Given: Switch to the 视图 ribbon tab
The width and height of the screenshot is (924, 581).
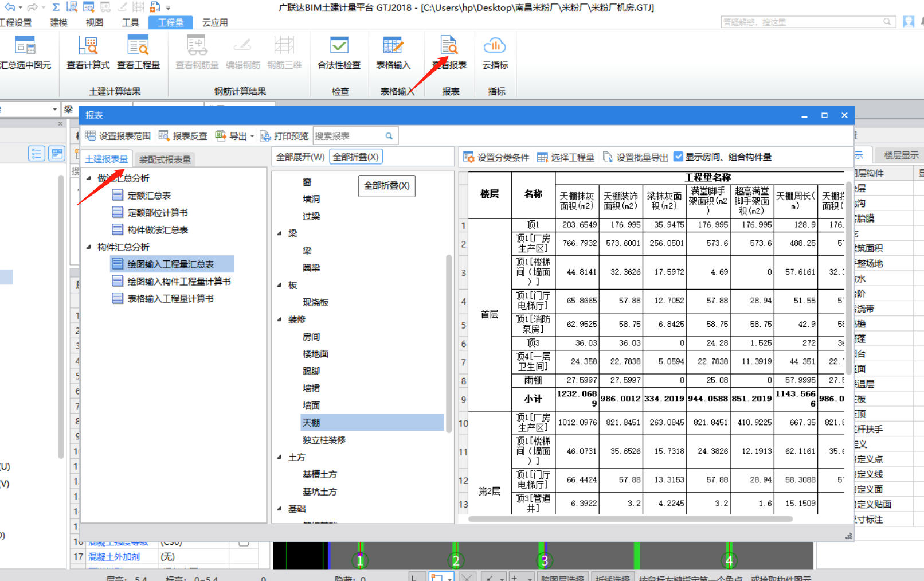Looking at the screenshot, I should pos(95,22).
